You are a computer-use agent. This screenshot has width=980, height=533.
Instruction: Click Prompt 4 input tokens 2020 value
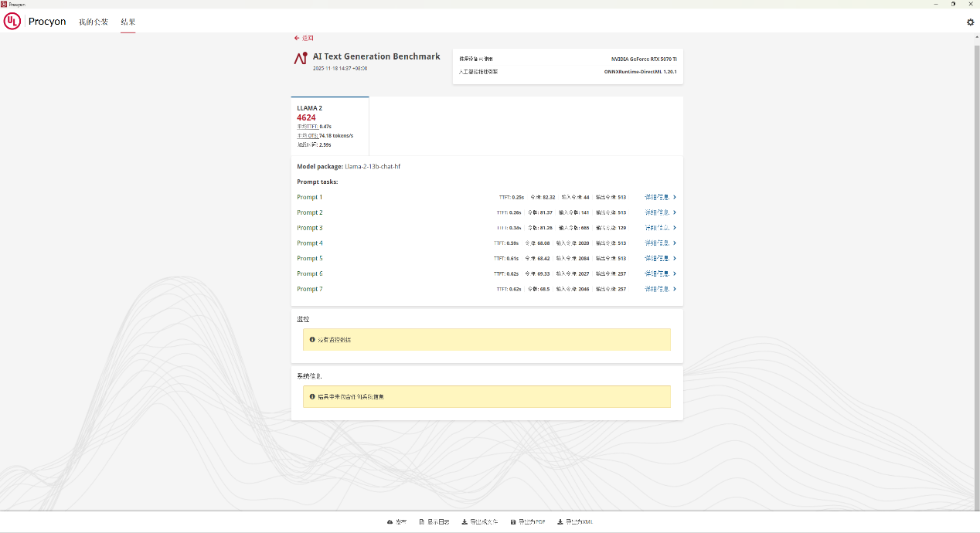pos(584,243)
